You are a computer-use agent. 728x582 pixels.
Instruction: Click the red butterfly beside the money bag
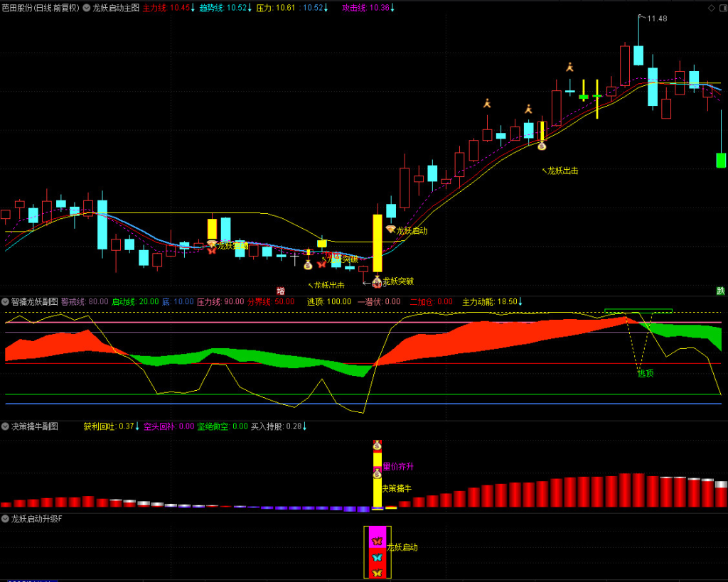[x=321, y=264]
